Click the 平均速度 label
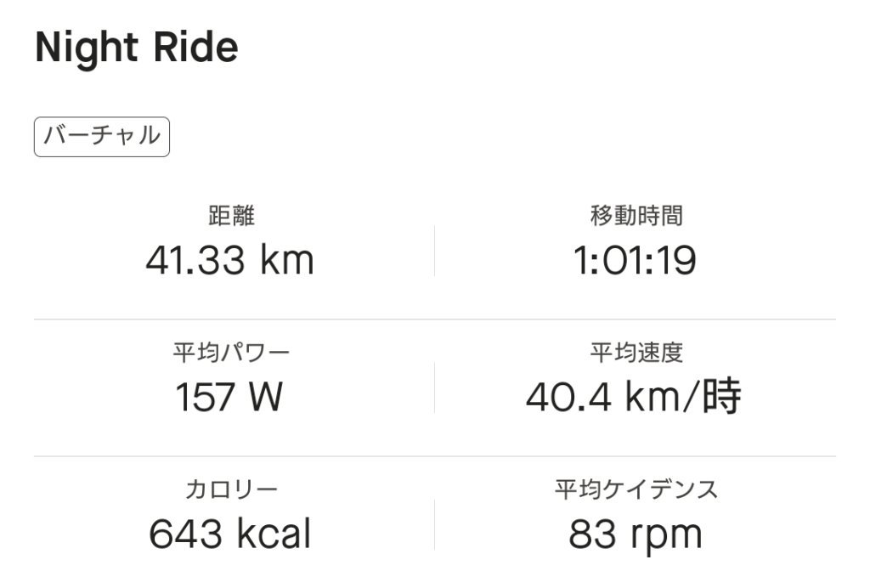 click(636, 352)
